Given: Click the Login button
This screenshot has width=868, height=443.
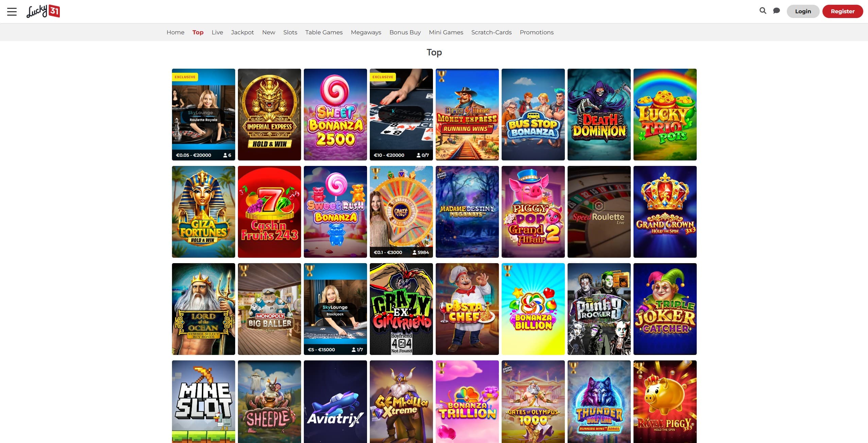Looking at the screenshot, I should 803,11.
